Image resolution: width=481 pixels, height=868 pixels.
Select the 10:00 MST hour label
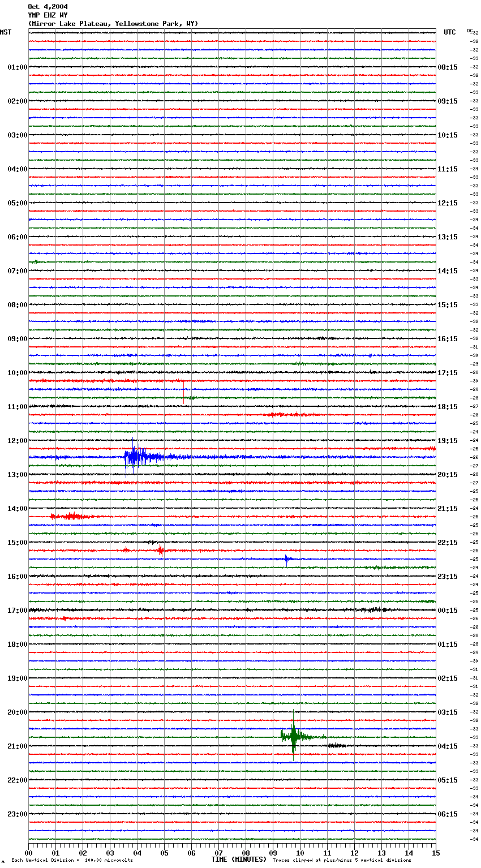click(18, 373)
